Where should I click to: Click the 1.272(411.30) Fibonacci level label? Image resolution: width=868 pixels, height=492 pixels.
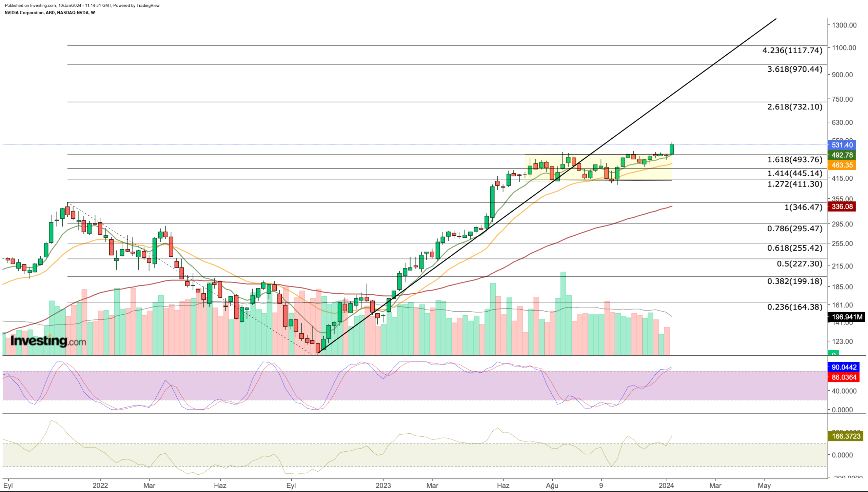click(794, 184)
